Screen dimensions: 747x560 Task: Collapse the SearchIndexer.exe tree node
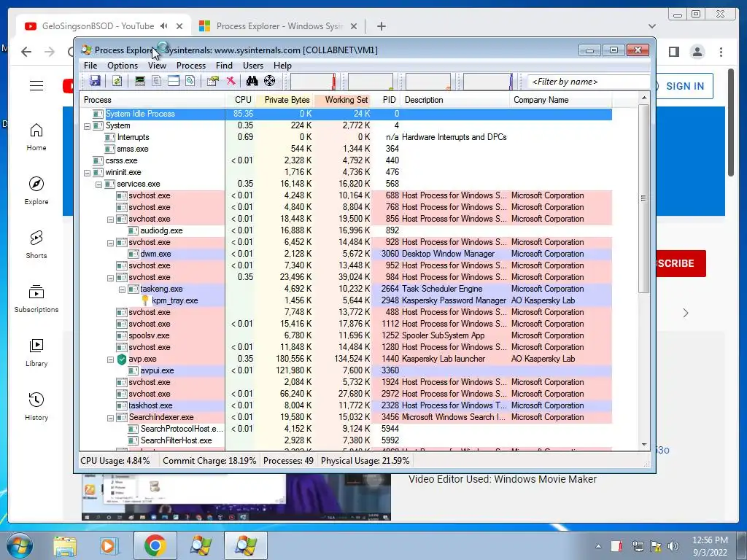[x=111, y=418]
